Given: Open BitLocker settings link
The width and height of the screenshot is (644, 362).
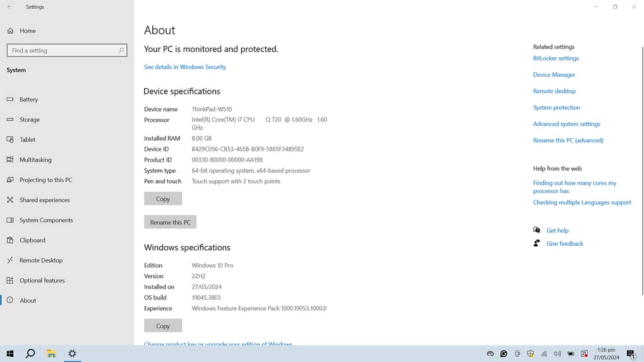Looking at the screenshot, I should point(556,59).
